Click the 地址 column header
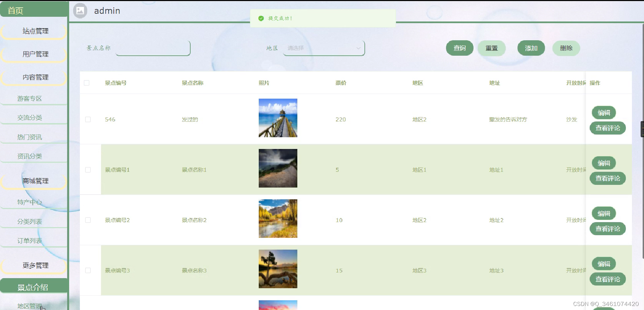Screen dimensions: 644x310 click(x=495, y=83)
